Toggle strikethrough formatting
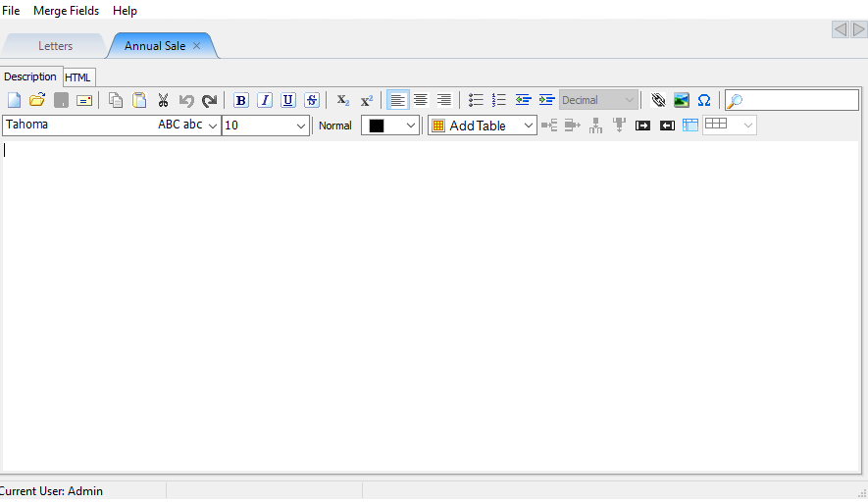Viewport: 868px width, 504px height. pos(312,100)
